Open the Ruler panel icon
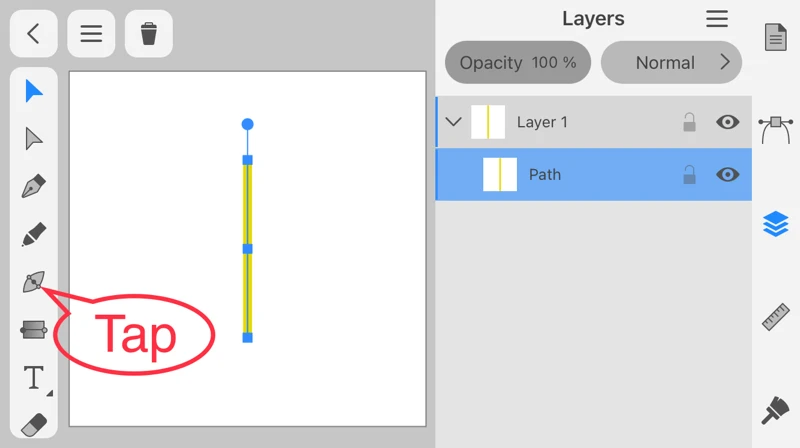 776,317
